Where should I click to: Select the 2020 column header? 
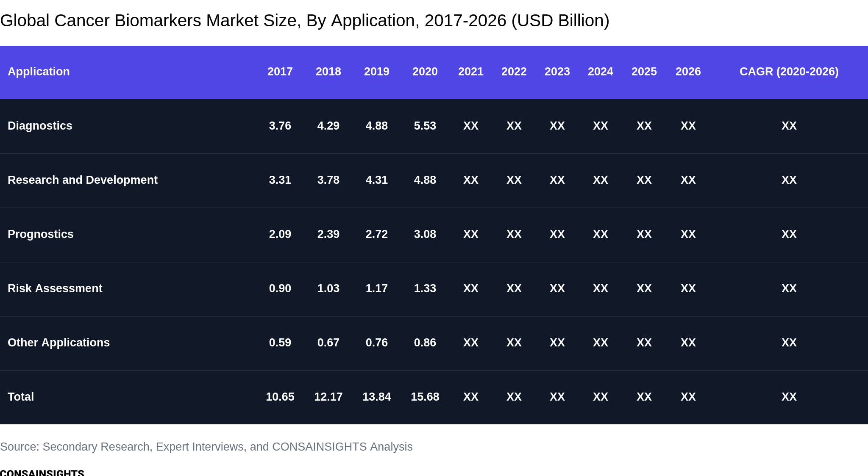pyautogui.click(x=425, y=72)
